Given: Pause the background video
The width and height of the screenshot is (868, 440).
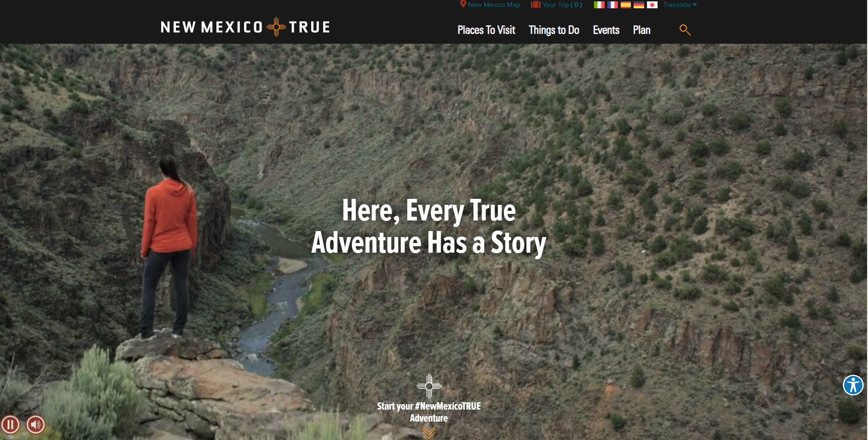Looking at the screenshot, I should coord(10,424).
